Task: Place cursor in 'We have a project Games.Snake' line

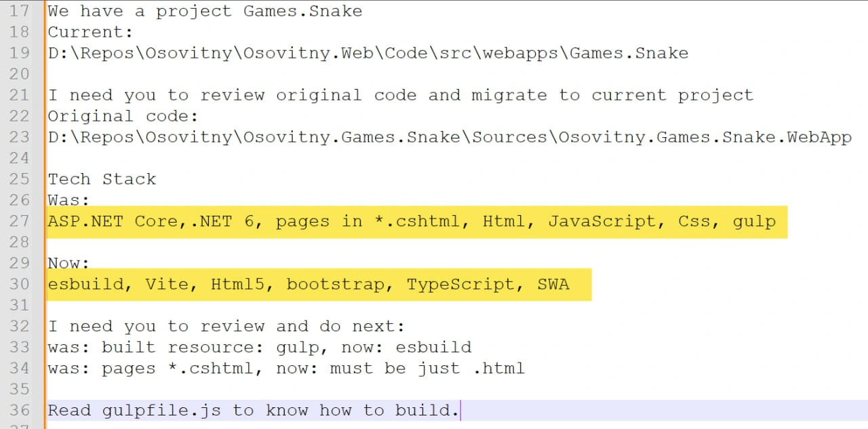Action: coord(205,12)
